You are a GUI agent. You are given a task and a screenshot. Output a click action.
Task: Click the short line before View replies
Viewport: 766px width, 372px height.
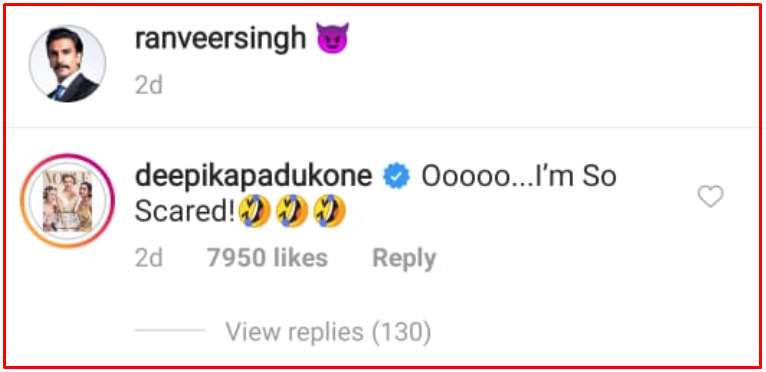click(x=170, y=330)
